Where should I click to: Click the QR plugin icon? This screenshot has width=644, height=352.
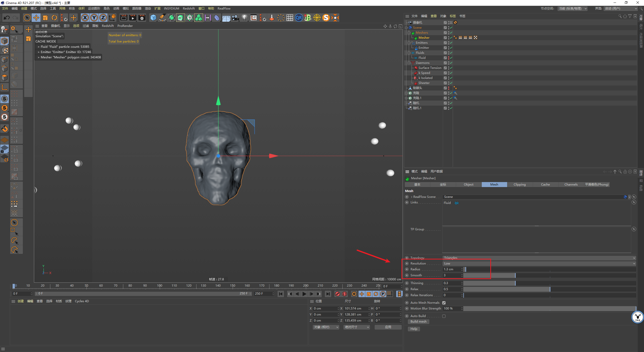coord(299,18)
